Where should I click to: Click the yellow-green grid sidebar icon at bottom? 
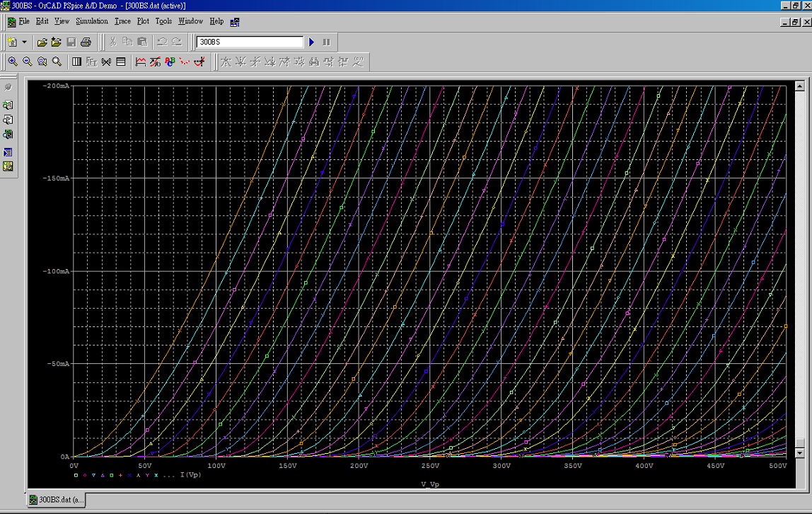point(8,166)
